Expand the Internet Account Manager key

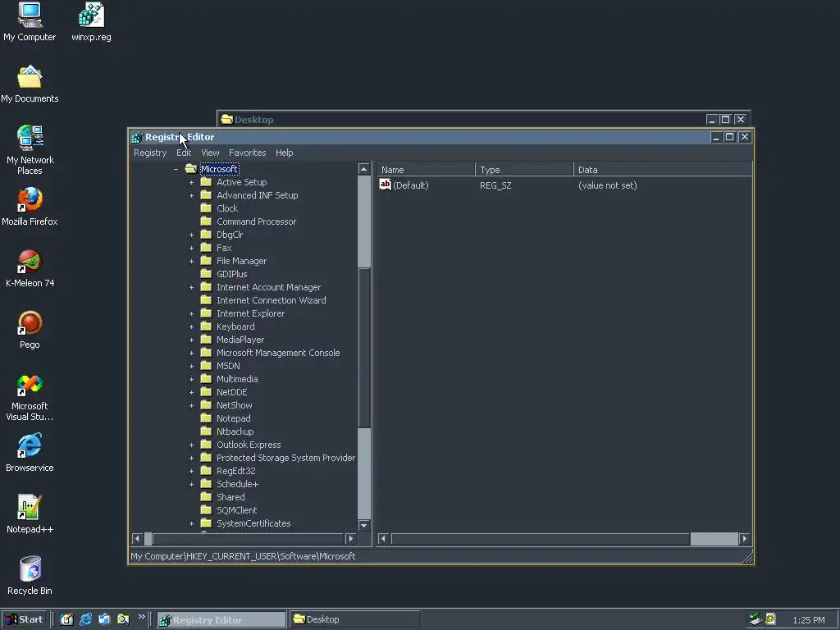click(191, 287)
